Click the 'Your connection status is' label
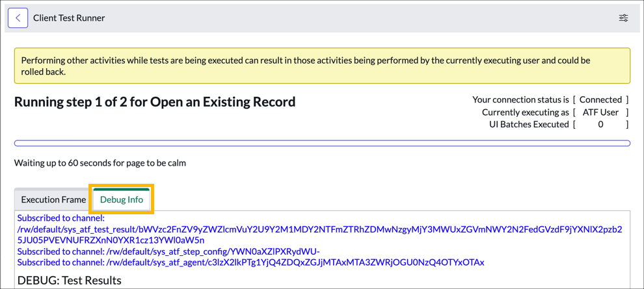The image size is (644, 289). (520, 100)
